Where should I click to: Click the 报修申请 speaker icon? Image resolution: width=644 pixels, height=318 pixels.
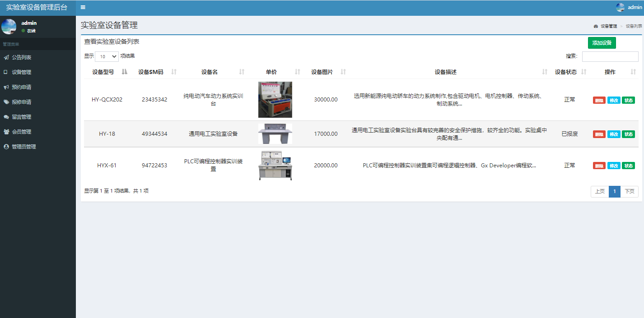pos(6,101)
